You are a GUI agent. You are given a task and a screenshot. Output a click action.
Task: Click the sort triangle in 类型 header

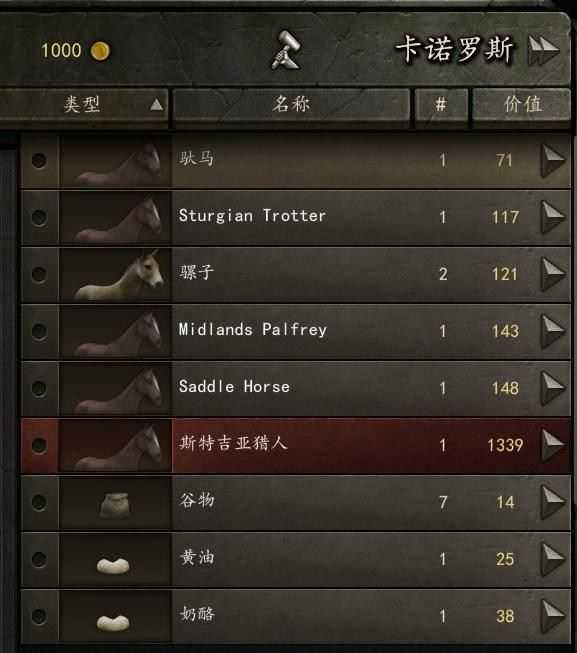pyautogui.click(x=157, y=105)
